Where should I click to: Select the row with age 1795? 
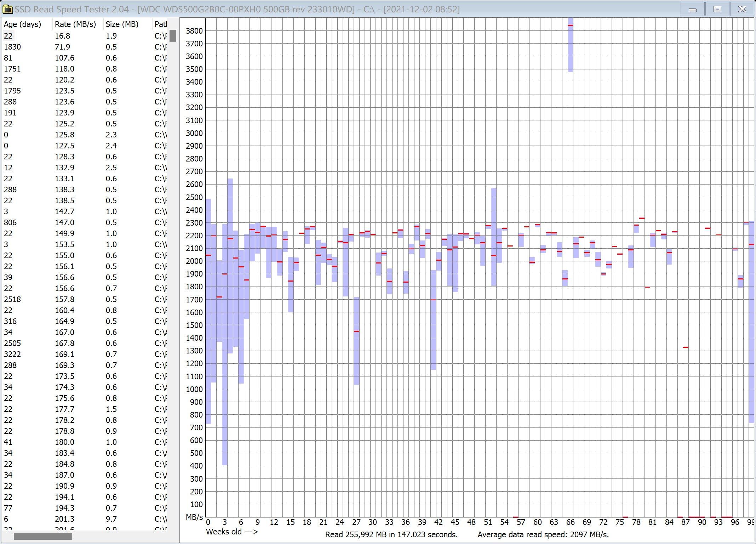(85, 91)
